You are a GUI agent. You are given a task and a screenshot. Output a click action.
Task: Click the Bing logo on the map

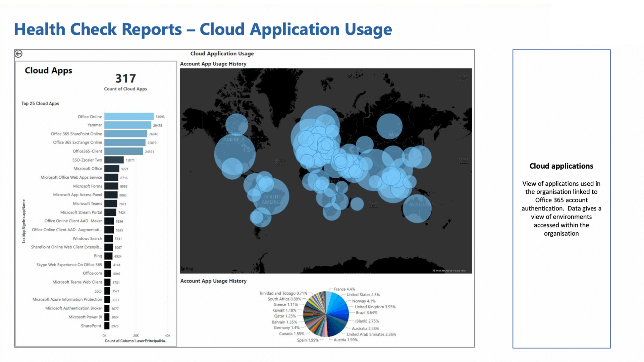click(x=187, y=268)
